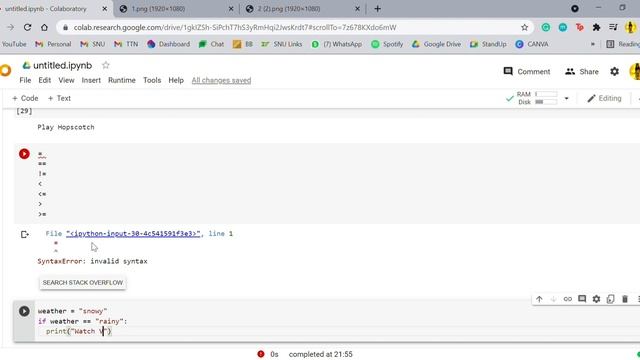Open a new browser tab
Viewport: 640px width, 360px height.
(378, 9)
